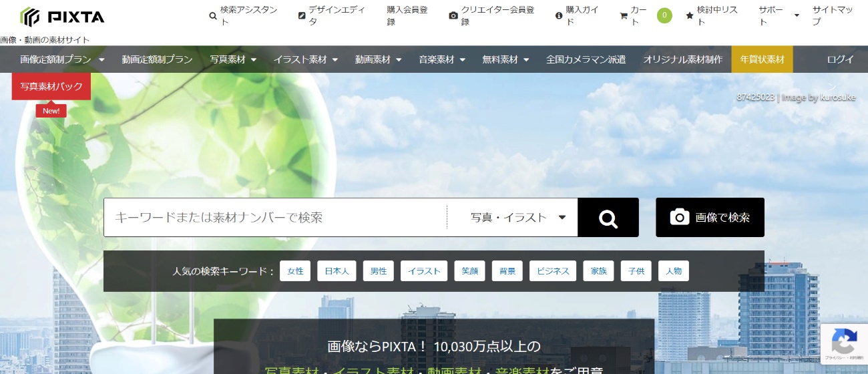Screen dimensions: 868x374
Task: Open 購入ガイド link
Action: point(578,16)
